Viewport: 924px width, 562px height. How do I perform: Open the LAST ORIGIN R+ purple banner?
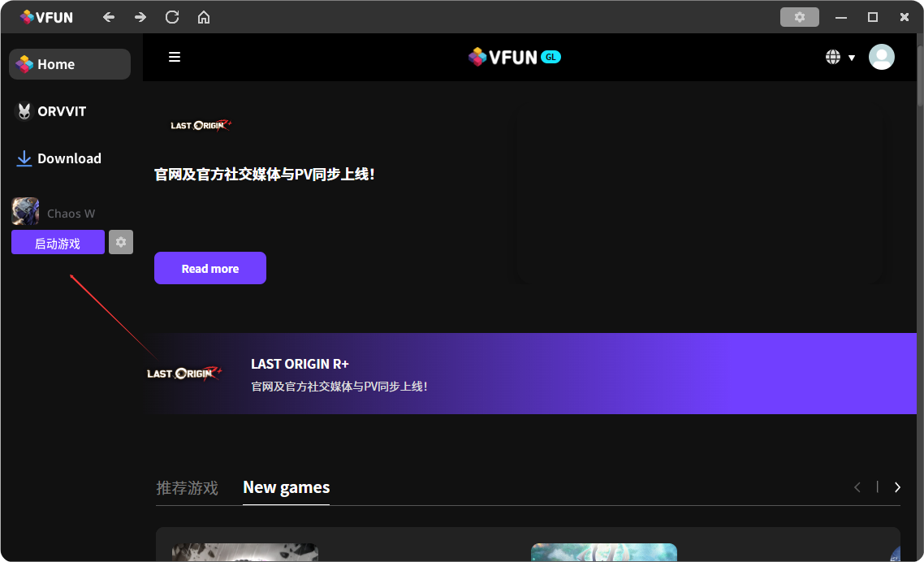click(x=529, y=374)
